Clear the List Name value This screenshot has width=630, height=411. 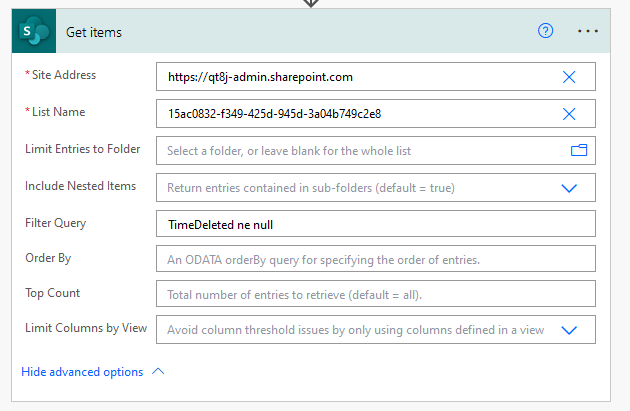[569, 114]
